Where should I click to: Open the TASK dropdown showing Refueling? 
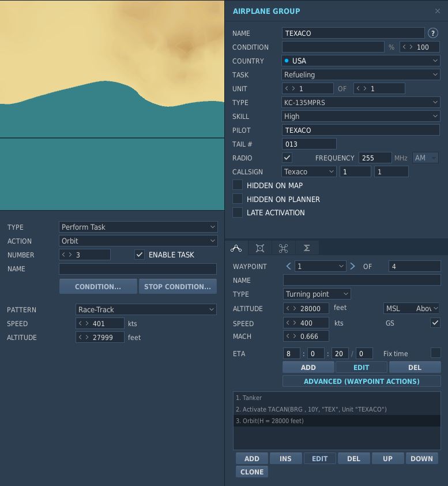(x=361, y=74)
